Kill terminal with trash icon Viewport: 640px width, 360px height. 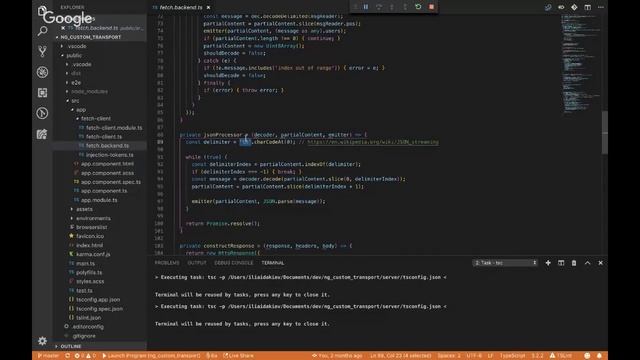(x=574, y=263)
